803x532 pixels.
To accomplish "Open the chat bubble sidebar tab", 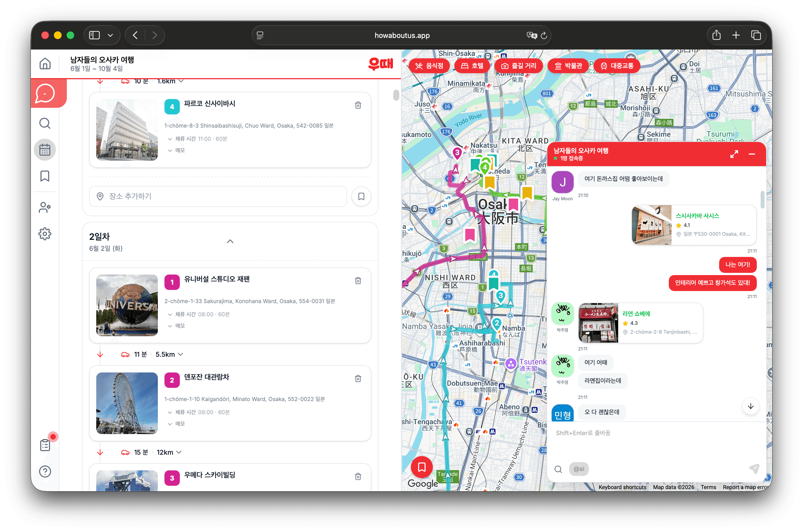I will (x=45, y=93).
